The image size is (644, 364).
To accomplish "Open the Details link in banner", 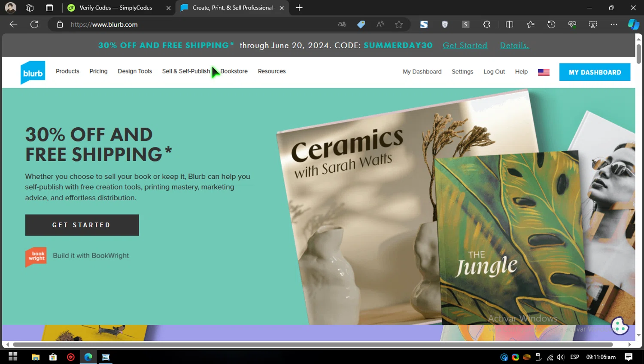I will coord(514,45).
